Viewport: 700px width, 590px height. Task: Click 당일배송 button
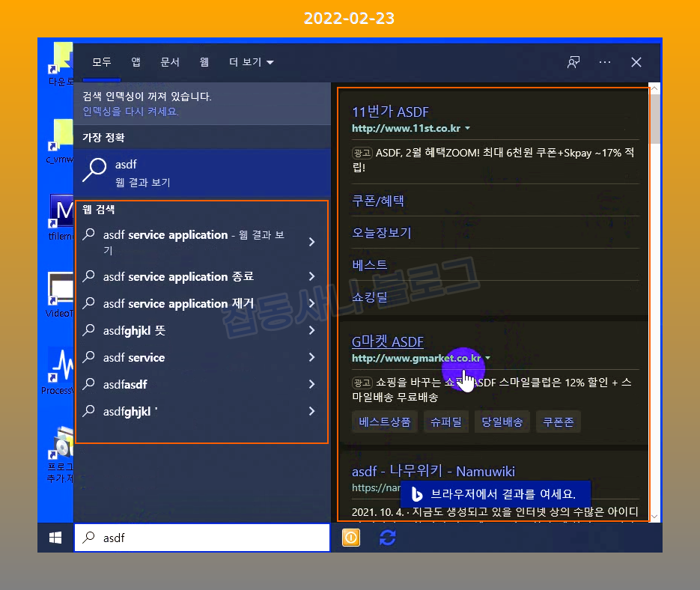coord(502,422)
